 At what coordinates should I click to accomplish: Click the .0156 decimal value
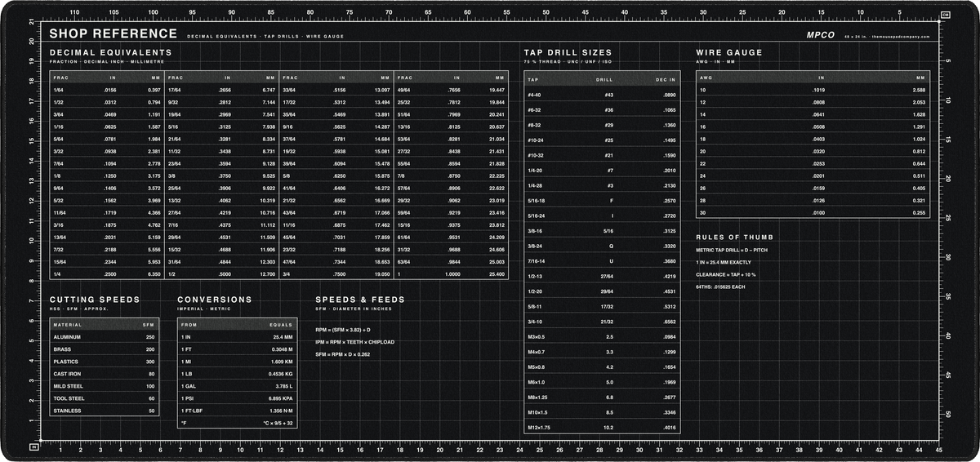click(x=109, y=89)
